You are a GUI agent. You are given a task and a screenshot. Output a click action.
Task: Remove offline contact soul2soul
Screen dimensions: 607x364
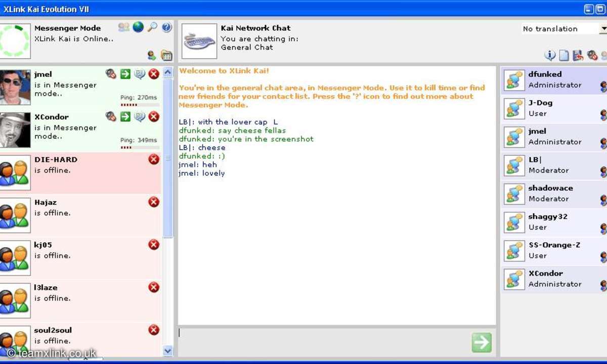coord(154,330)
